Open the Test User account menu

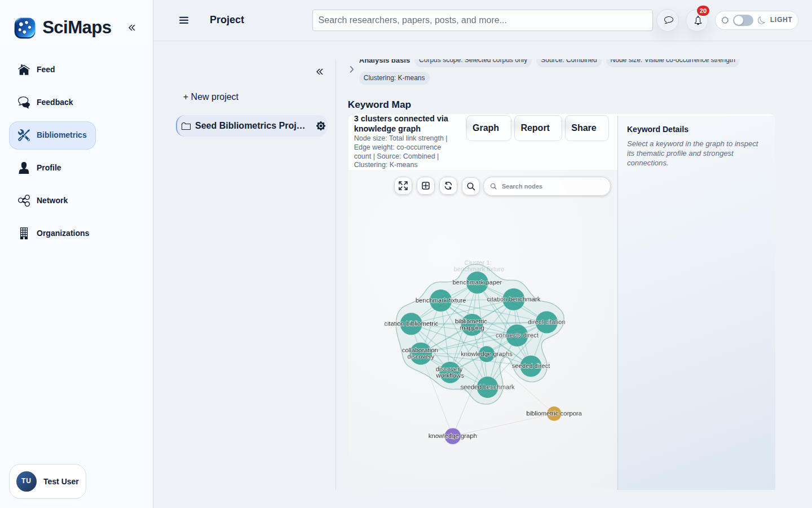(x=48, y=481)
